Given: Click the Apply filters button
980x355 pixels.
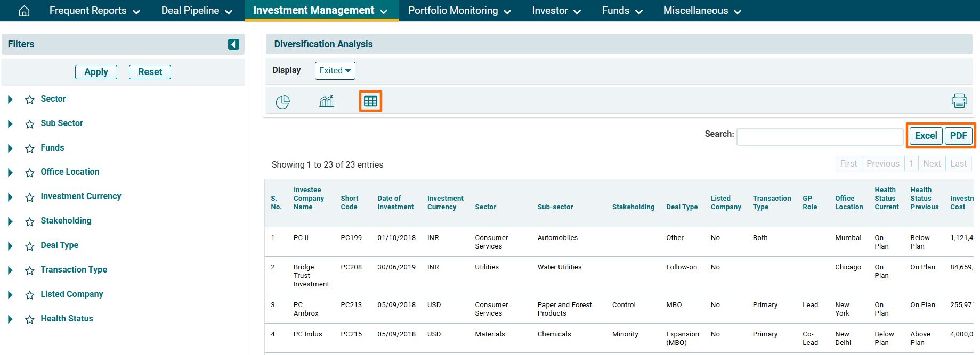Looking at the screenshot, I should (96, 72).
